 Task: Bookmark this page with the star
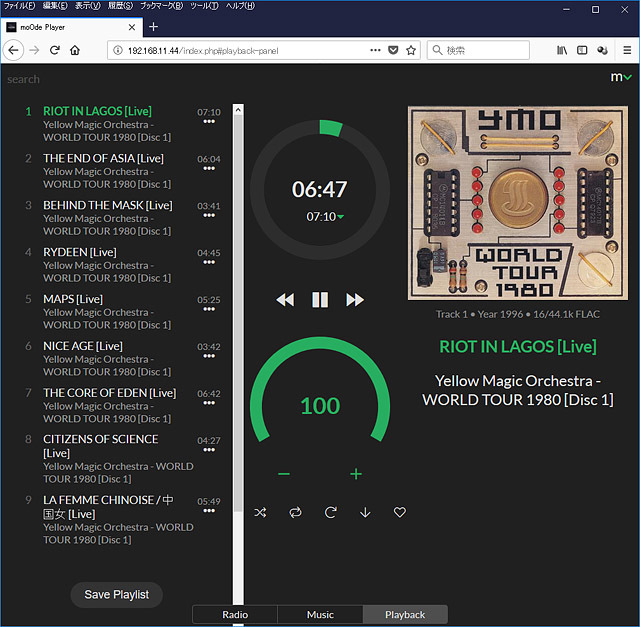coord(411,50)
